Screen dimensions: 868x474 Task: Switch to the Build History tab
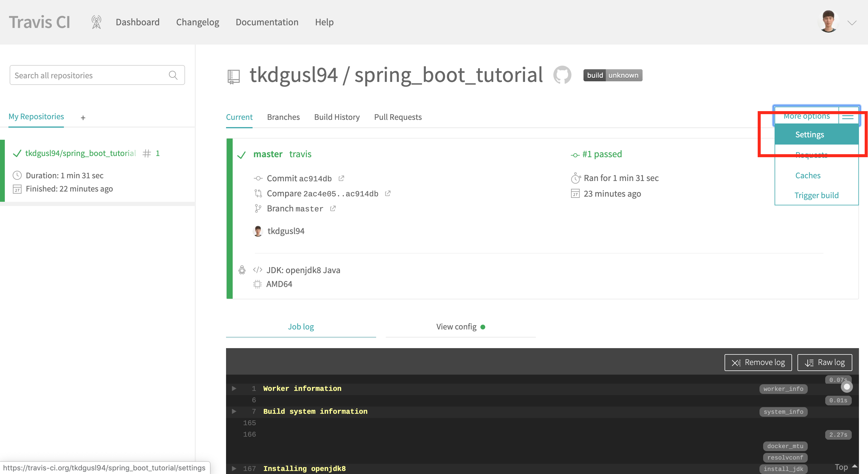coord(337,117)
